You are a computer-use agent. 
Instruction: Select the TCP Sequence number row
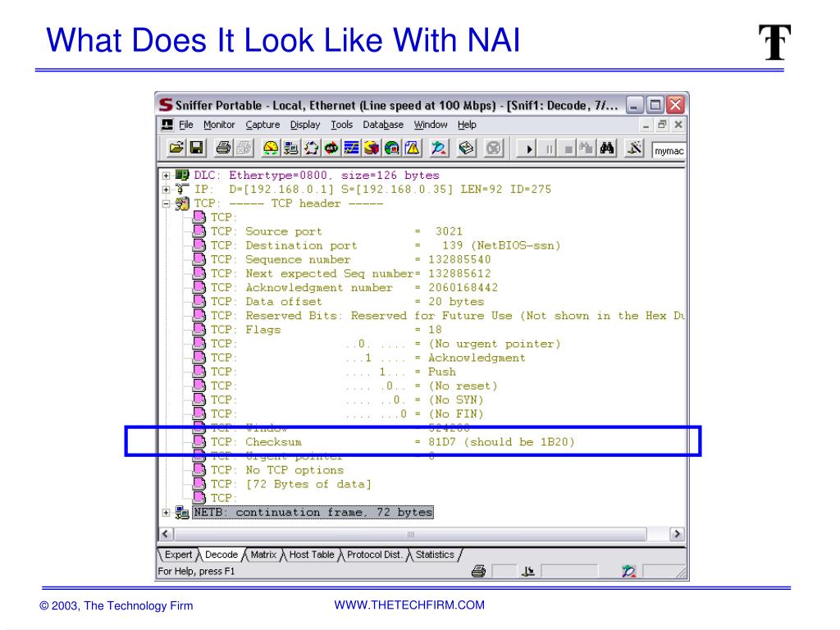click(x=342, y=259)
